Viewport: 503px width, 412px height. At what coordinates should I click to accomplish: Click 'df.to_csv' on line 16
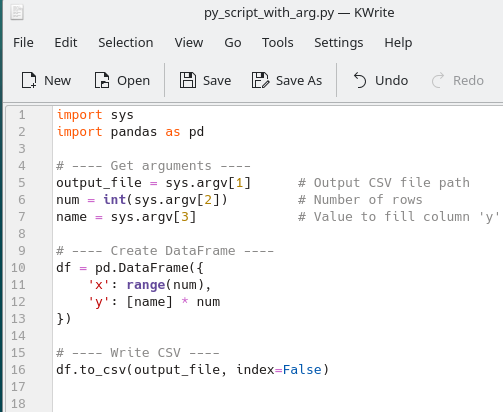point(91,370)
